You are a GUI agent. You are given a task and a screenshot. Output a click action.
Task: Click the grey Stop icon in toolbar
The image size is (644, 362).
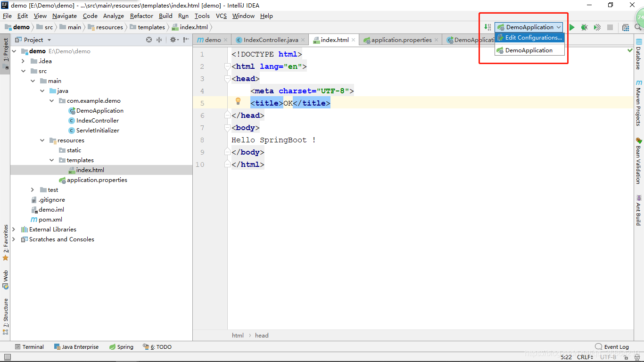click(x=610, y=27)
